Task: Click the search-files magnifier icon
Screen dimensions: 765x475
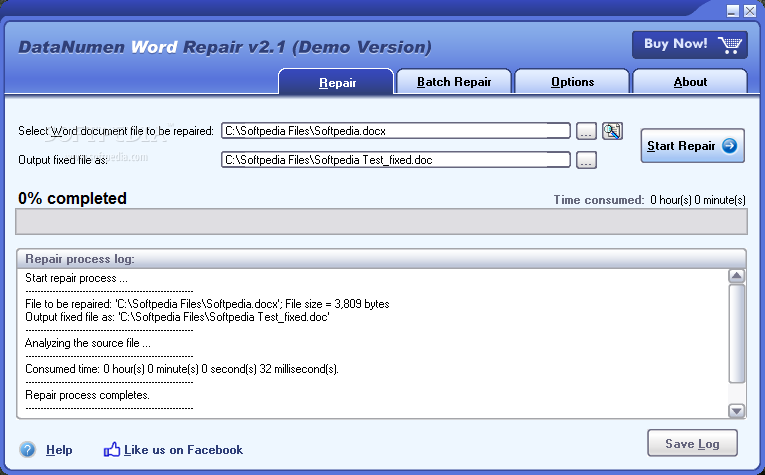Action: tap(612, 131)
